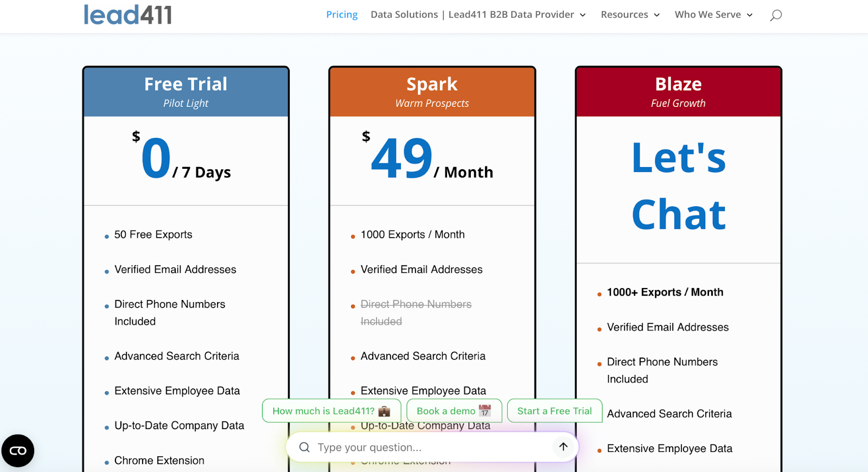The height and width of the screenshot is (472, 868).
Task: Click "Fuel Growth" subtitle
Action: pos(679,103)
